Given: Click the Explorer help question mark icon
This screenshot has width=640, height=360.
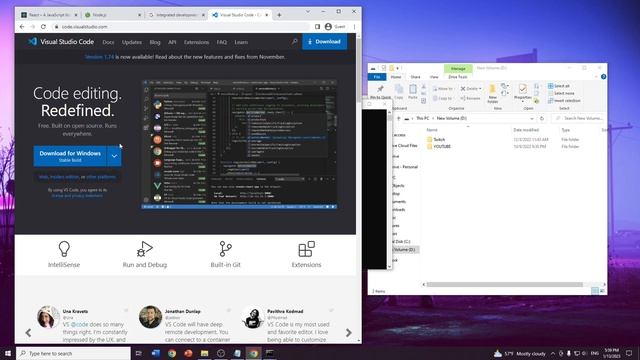Looking at the screenshot, I should (x=603, y=77).
